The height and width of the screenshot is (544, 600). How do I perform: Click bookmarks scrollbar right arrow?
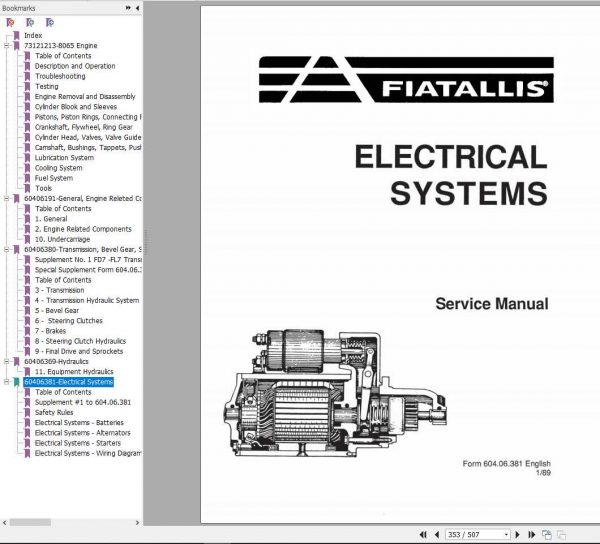[x=137, y=523]
